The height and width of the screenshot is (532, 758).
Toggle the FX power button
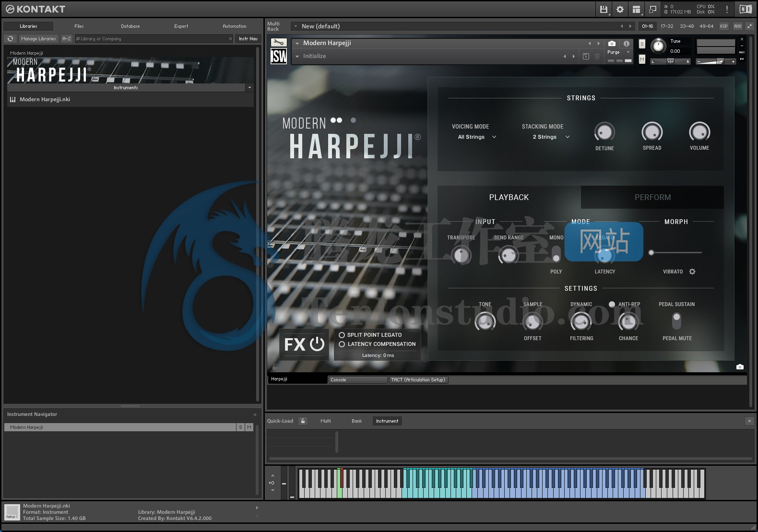point(317,344)
